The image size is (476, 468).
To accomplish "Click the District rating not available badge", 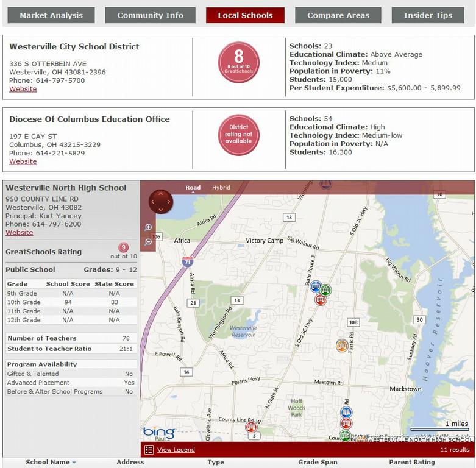I will click(238, 135).
